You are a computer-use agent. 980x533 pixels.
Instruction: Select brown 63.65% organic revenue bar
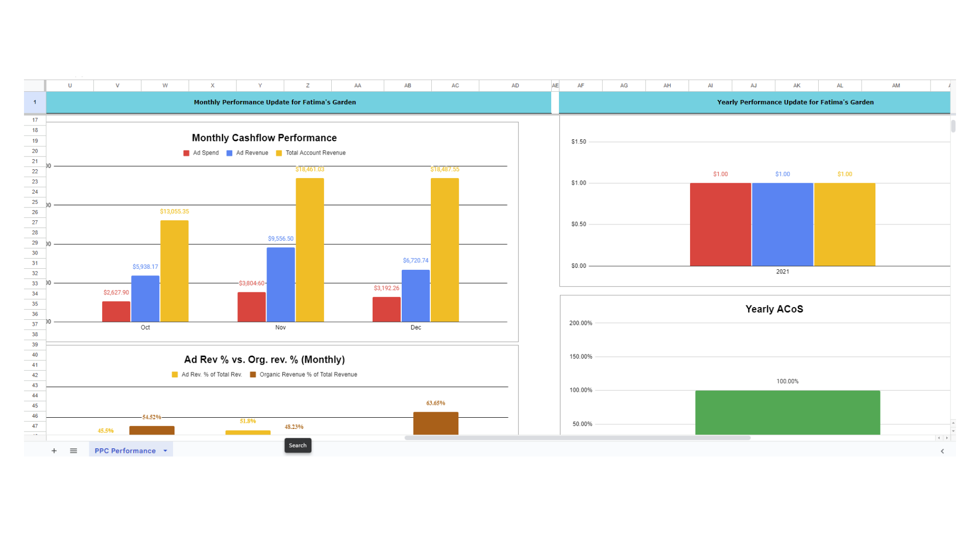(436, 423)
